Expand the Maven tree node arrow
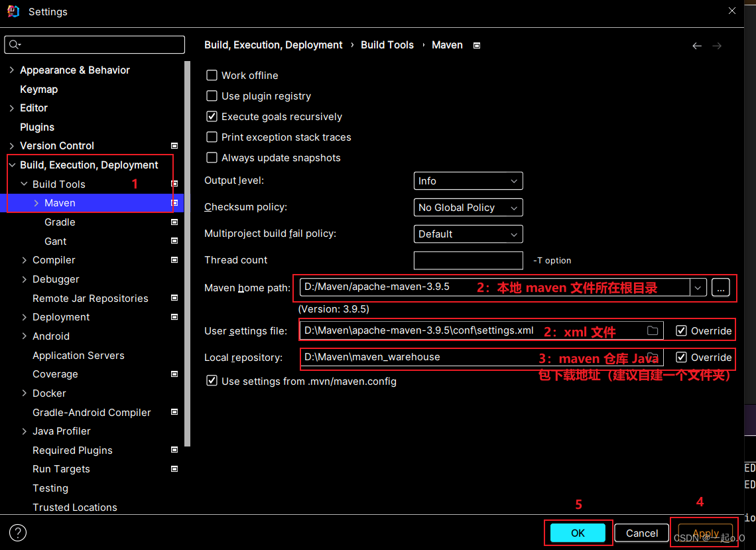The image size is (756, 550). (x=36, y=203)
